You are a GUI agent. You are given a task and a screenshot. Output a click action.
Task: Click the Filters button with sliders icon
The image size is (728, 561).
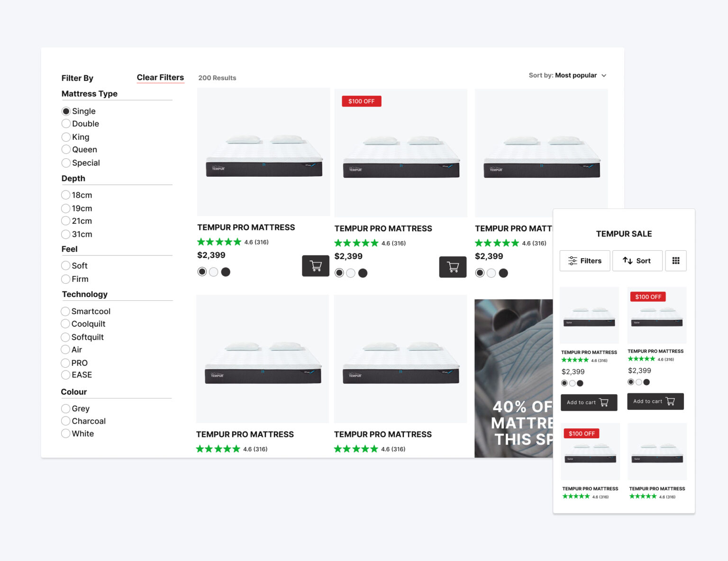(584, 261)
